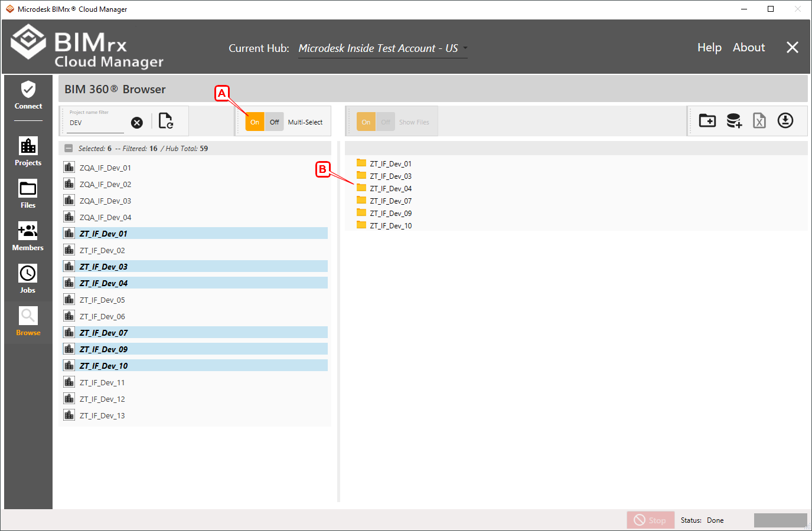The height and width of the screenshot is (531, 812).
Task: Click the Stop button
Action: (650, 520)
